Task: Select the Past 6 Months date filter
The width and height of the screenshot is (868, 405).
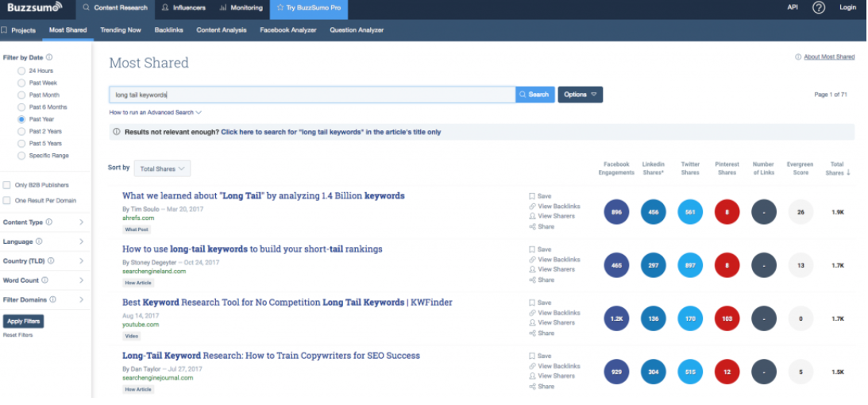Action: [x=21, y=107]
